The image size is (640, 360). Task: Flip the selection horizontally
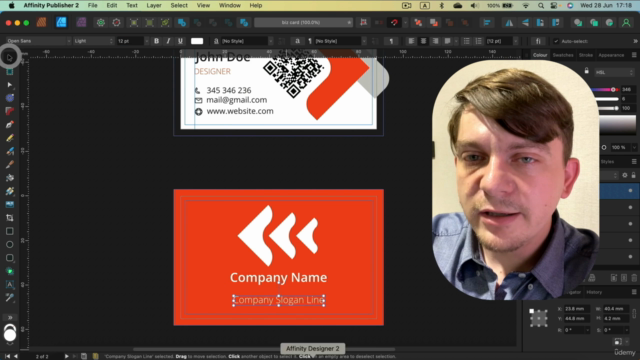(509, 22)
